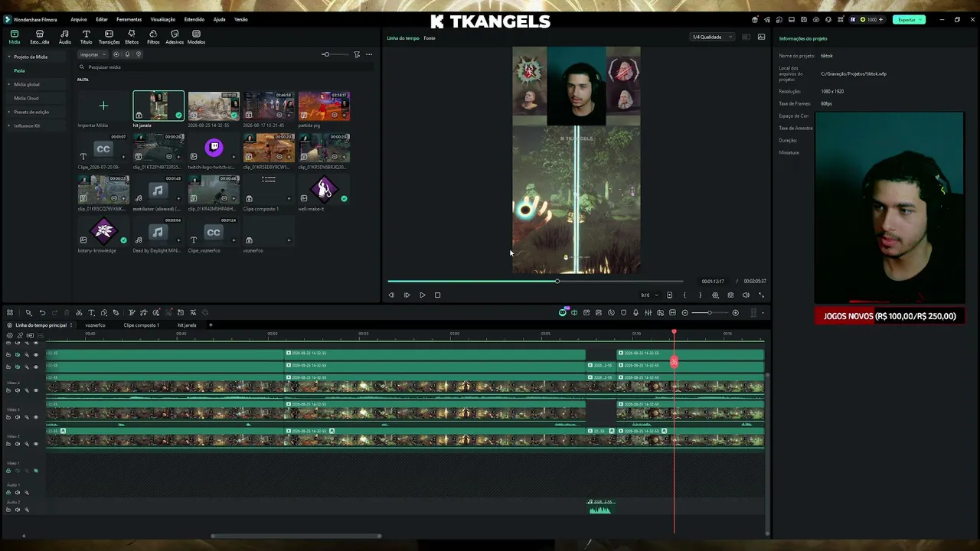Click the record screen icon beside Importar
Screen dimensions: 980x551
coord(116,54)
